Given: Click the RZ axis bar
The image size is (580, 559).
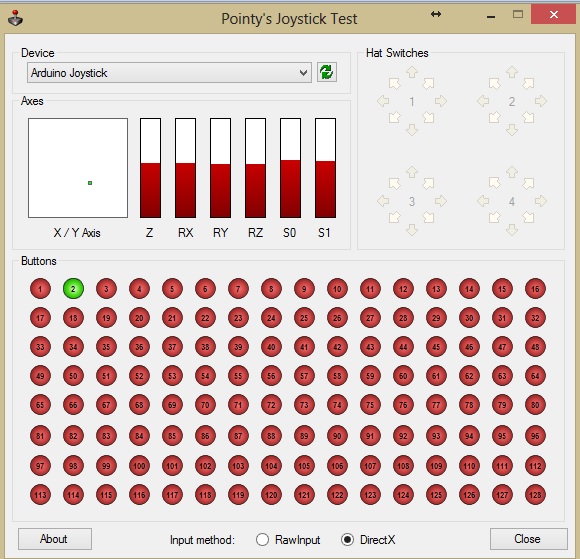Looking at the screenshot, I should click(256, 168).
